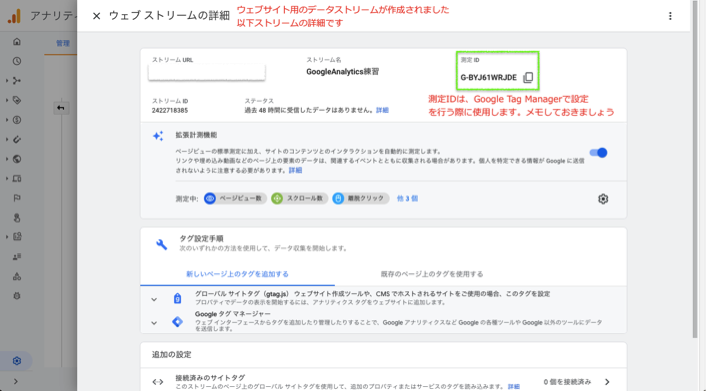Open Demographics globe icon in sidebar
The width and height of the screenshot is (706, 392).
(x=17, y=159)
